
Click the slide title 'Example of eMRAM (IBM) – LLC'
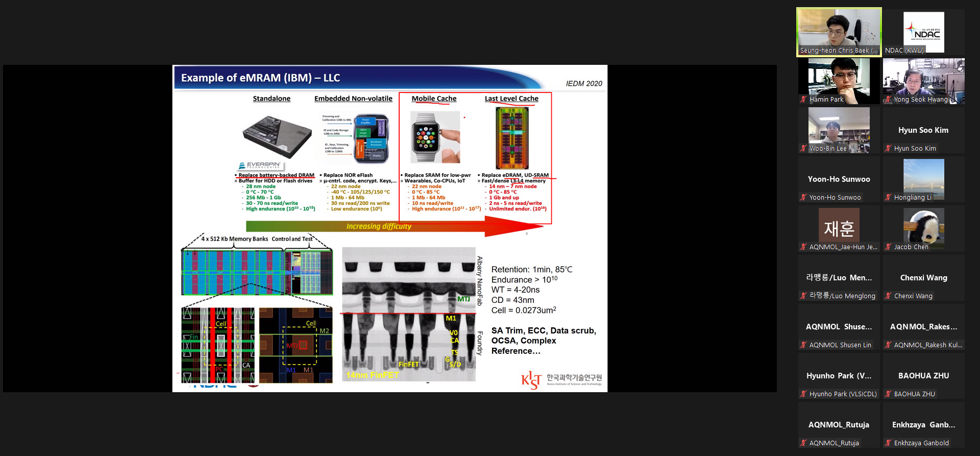pyautogui.click(x=260, y=78)
